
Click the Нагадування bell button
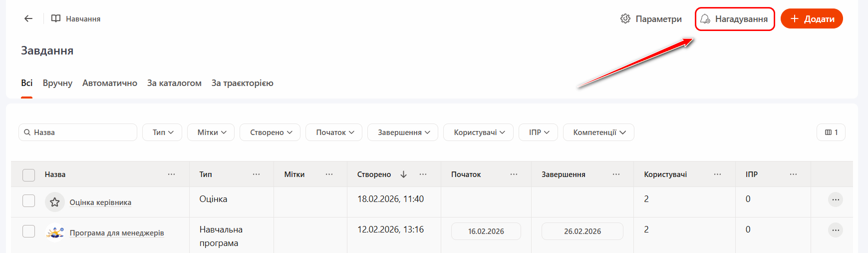tap(734, 19)
